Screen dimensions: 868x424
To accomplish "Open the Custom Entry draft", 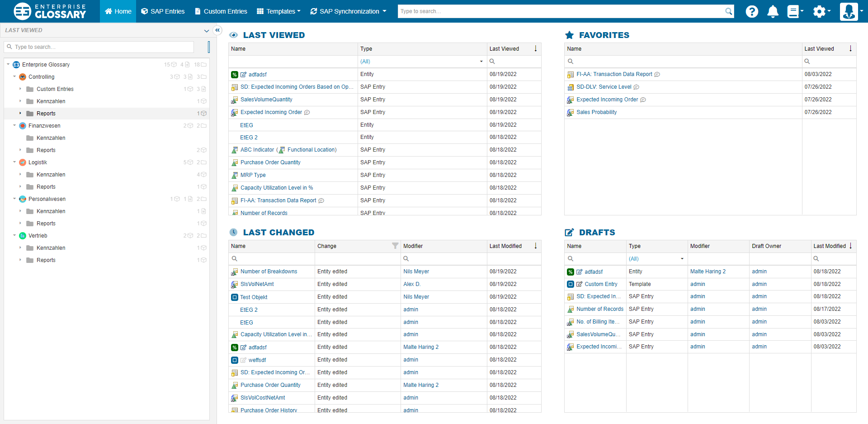I will point(601,284).
